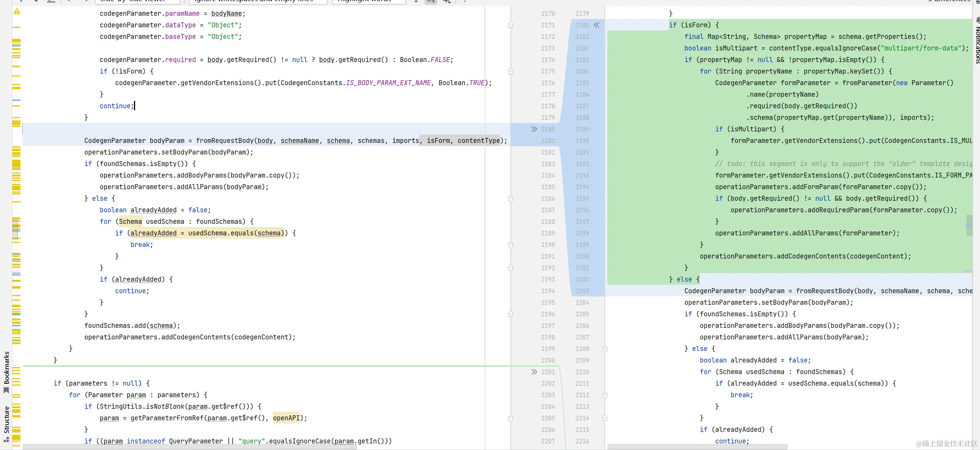
Task: Click the right pane horizontal scrollbar thumb
Action: click(x=697, y=447)
